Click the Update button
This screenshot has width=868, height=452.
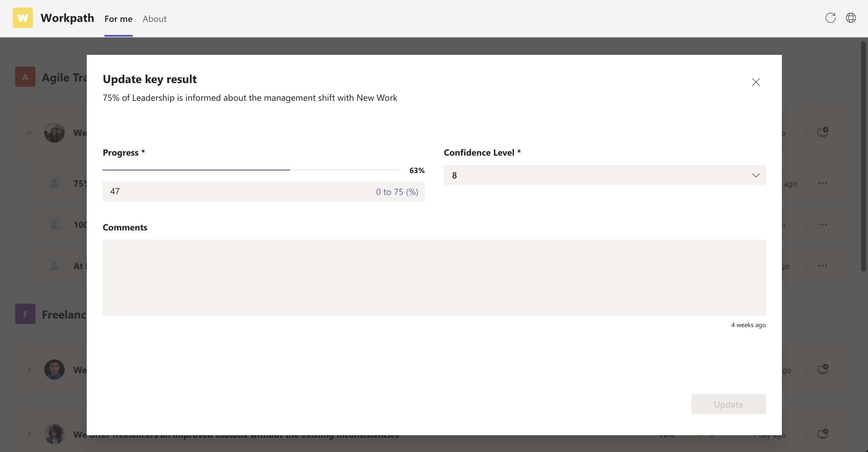728,404
